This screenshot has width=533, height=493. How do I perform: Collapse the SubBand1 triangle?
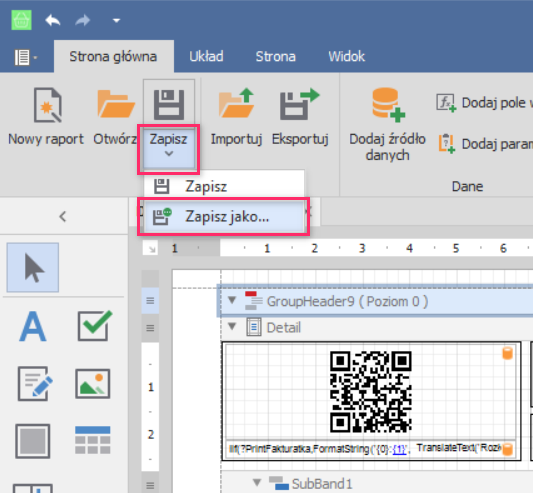pyautogui.click(x=257, y=482)
